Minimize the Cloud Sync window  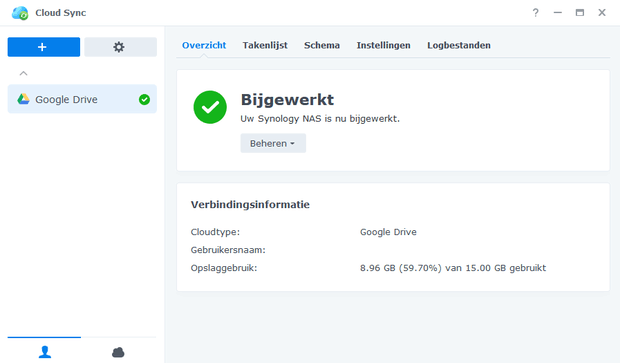point(558,13)
